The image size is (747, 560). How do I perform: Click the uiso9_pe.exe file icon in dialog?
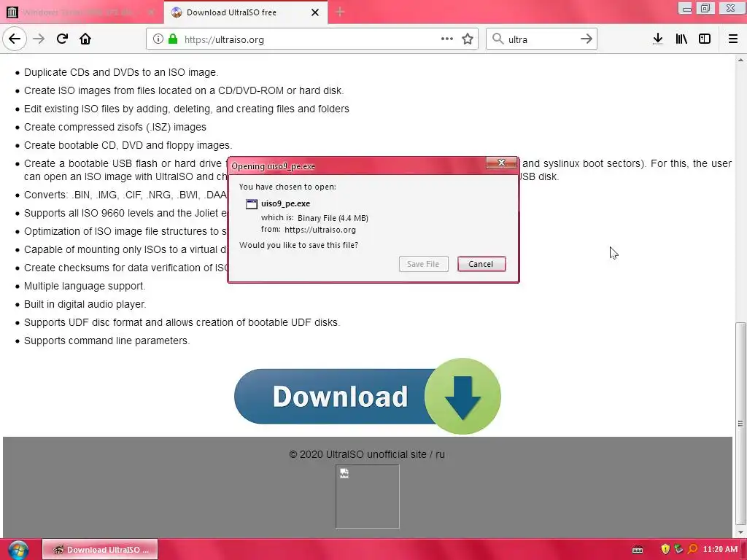[252, 204]
